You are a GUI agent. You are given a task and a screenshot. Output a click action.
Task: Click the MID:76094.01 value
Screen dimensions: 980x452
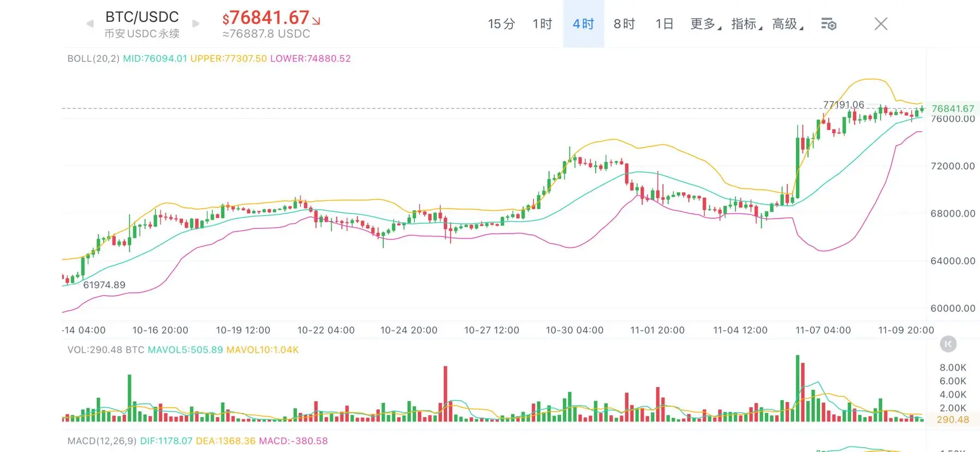click(155, 58)
